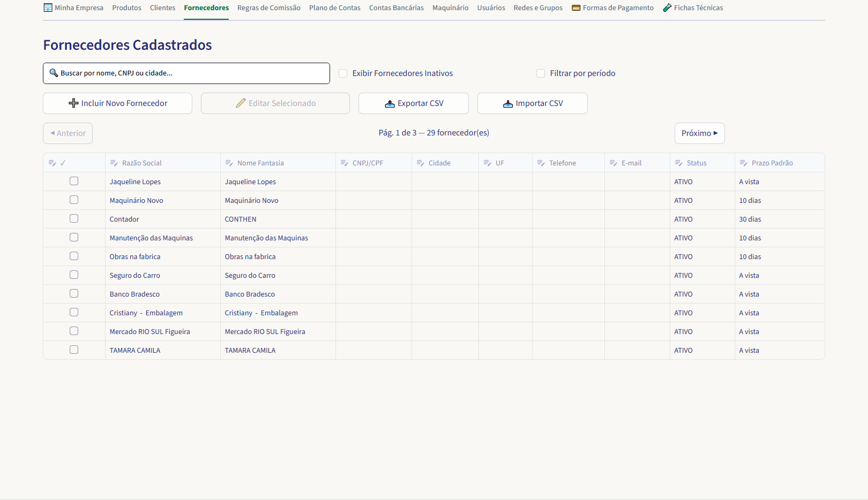Switch to the Clientes tab
Viewport: 868px width, 500px height.
[x=163, y=8]
